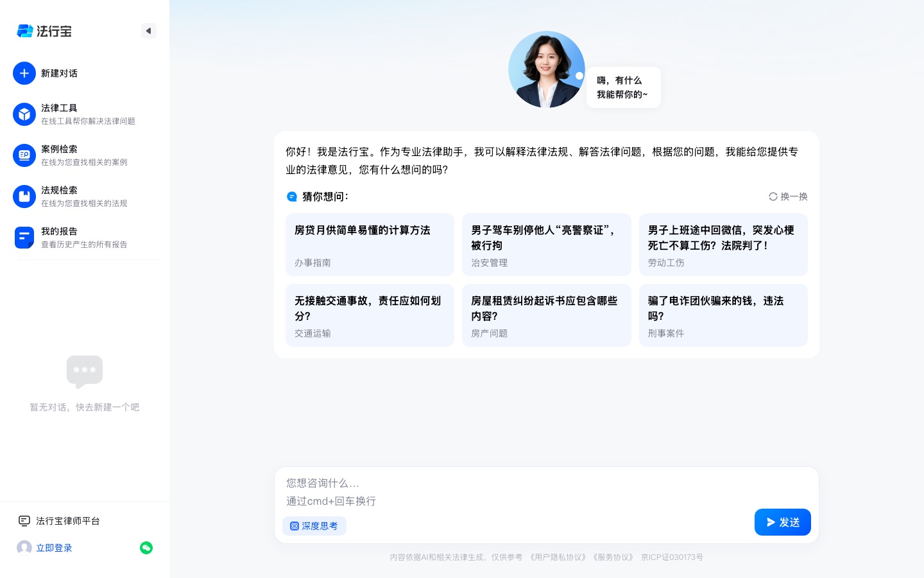Screen dimensions: 924x578
Task: Click the 京ICP证030173号 link
Action: (x=672, y=557)
